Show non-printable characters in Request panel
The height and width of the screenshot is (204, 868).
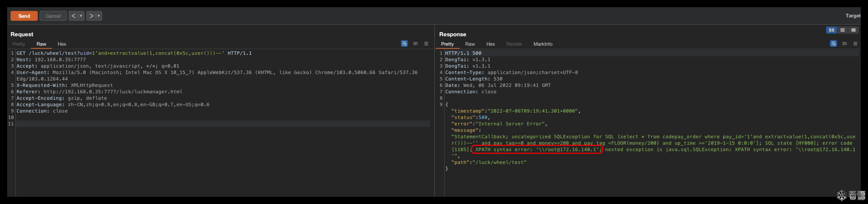point(416,44)
